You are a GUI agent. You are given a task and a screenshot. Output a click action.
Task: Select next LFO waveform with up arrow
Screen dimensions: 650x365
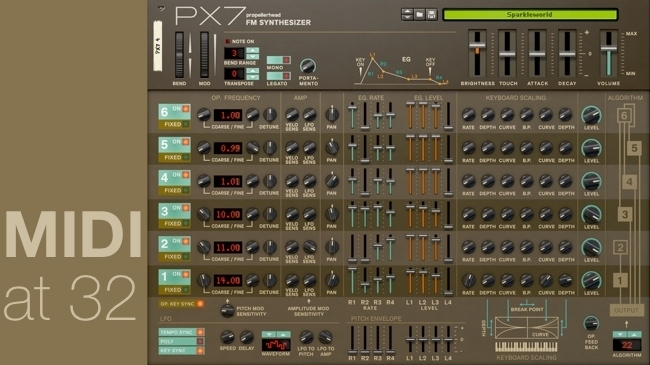[x=283, y=334]
